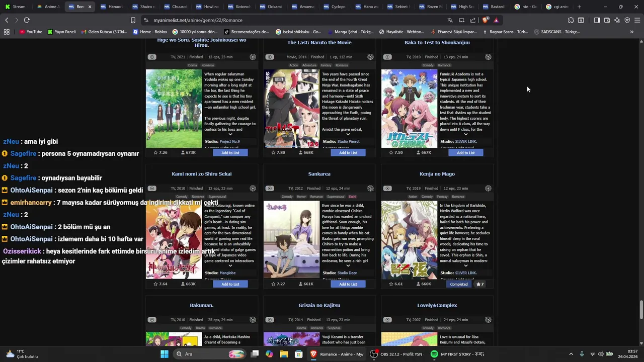Play trailer icon on The Last: Naruto card
644x362 pixels.
coord(270,57)
